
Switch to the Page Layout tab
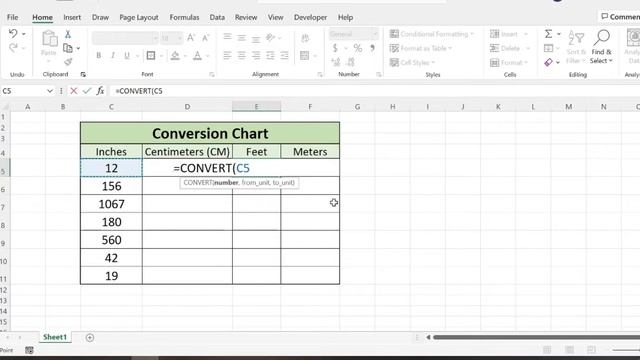139,17
